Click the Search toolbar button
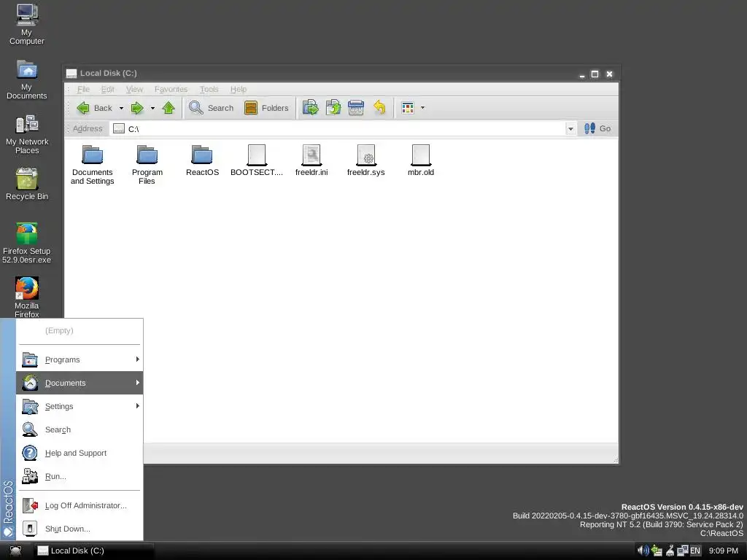Viewport: 747px width, 560px height. tap(211, 108)
